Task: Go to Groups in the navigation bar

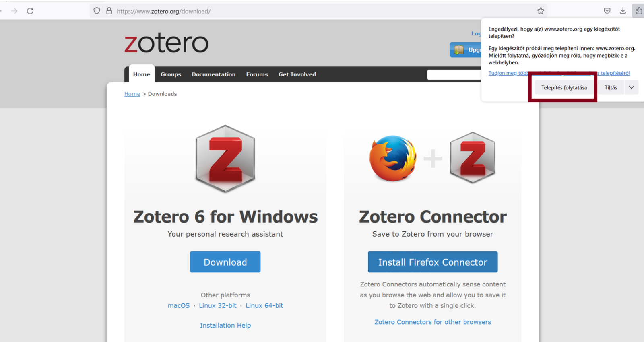Action: pyautogui.click(x=171, y=74)
